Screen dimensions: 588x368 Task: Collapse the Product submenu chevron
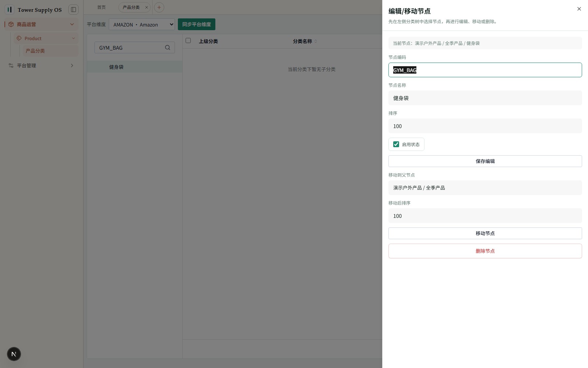tap(73, 38)
